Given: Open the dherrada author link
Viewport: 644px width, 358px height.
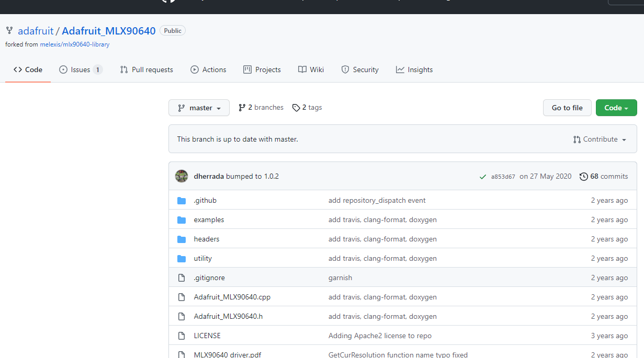Looking at the screenshot, I should (x=209, y=177).
